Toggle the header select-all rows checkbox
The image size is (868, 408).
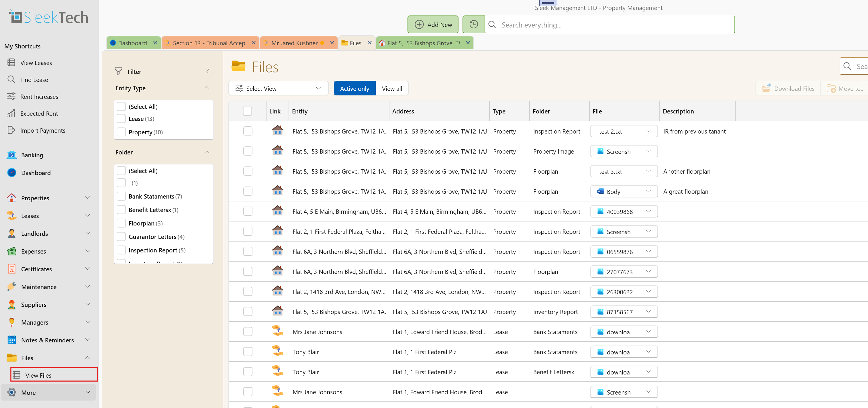[247, 111]
